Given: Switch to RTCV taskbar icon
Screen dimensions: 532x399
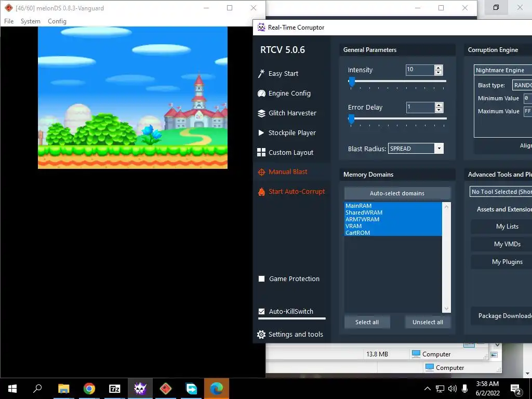Looking at the screenshot, I should 140,389.
